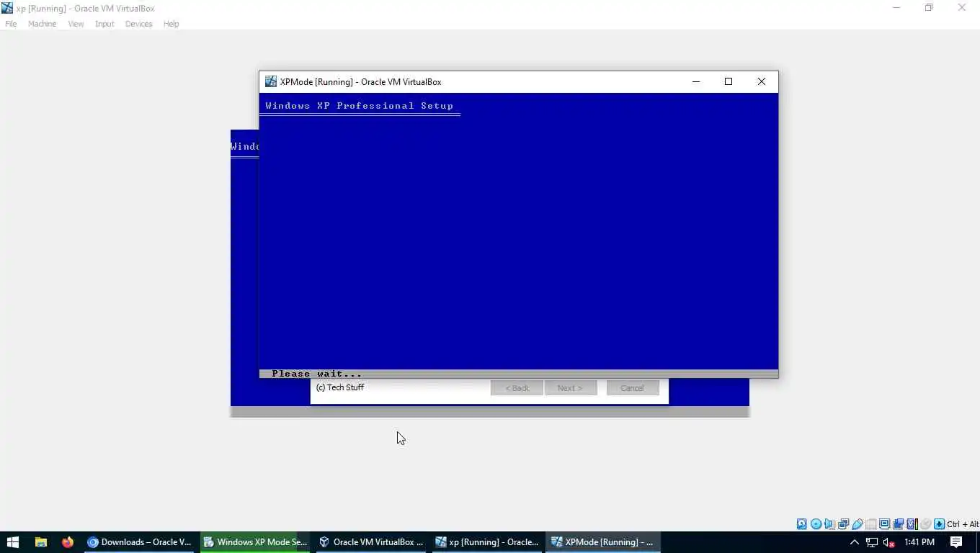Restore down the outer xp [Running] window
980x553 pixels.
pyautogui.click(x=929, y=8)
